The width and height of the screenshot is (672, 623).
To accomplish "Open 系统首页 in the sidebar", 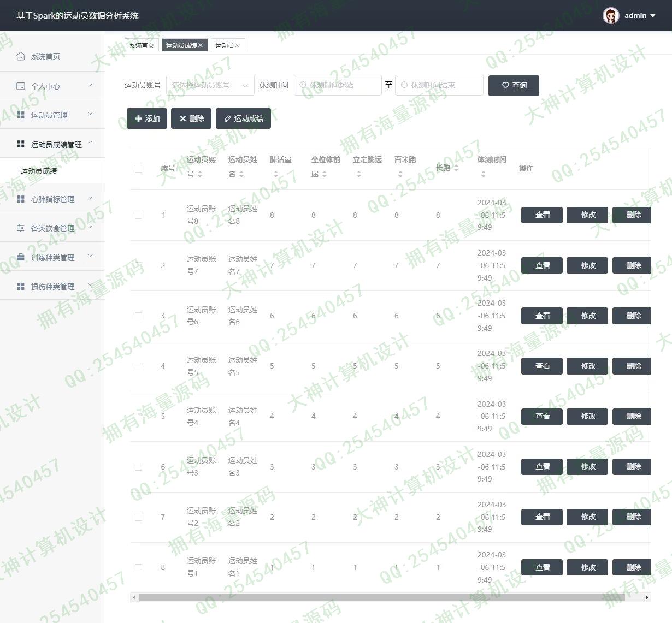I will point(52,56).
